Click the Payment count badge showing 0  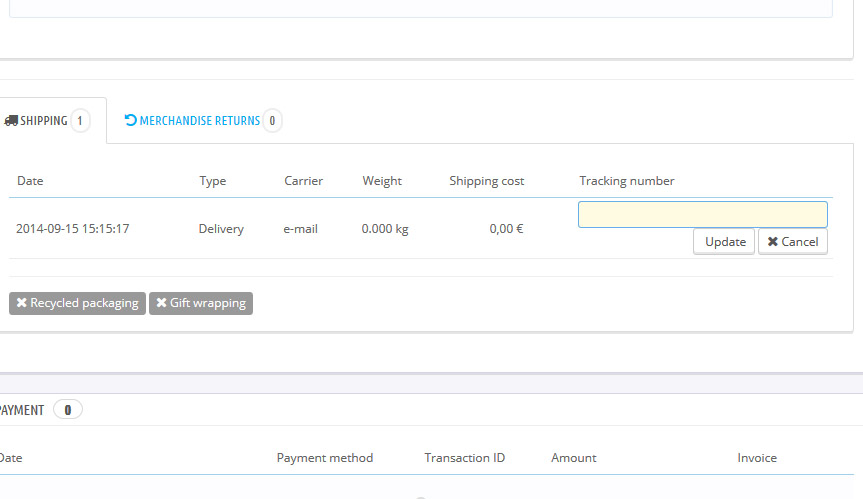[68, 409]
